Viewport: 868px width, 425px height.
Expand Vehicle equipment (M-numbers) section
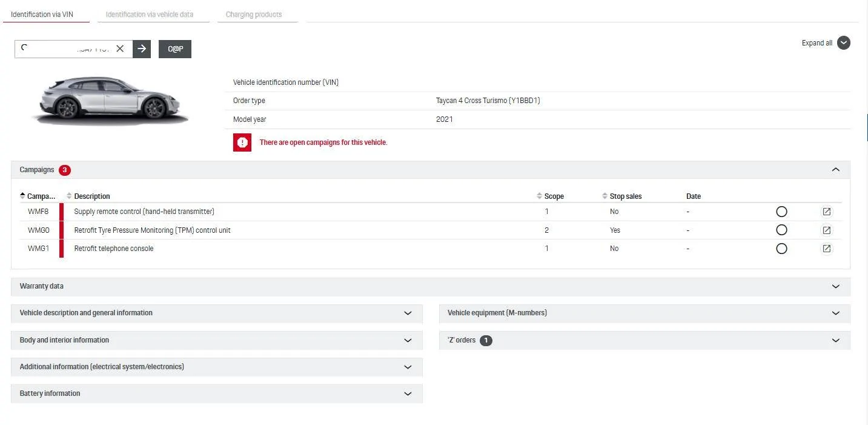[644, 313]
